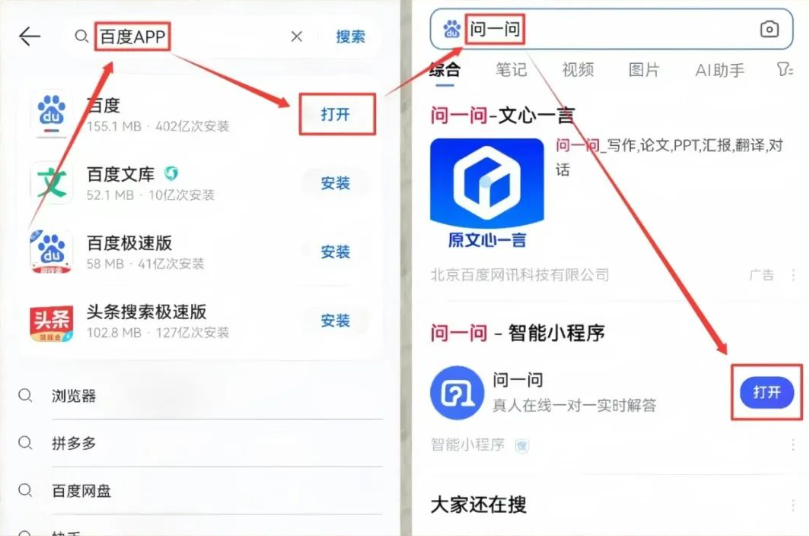Viewport: 809px width, 536px height.
Task: Open the 问一问 smart mini program
Action: [767, 392]
